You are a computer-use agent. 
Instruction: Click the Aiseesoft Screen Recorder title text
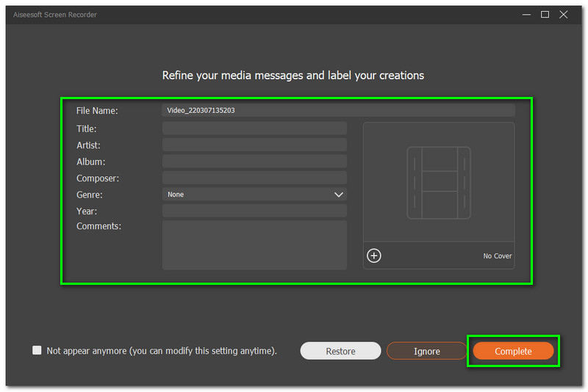(54, 15)
